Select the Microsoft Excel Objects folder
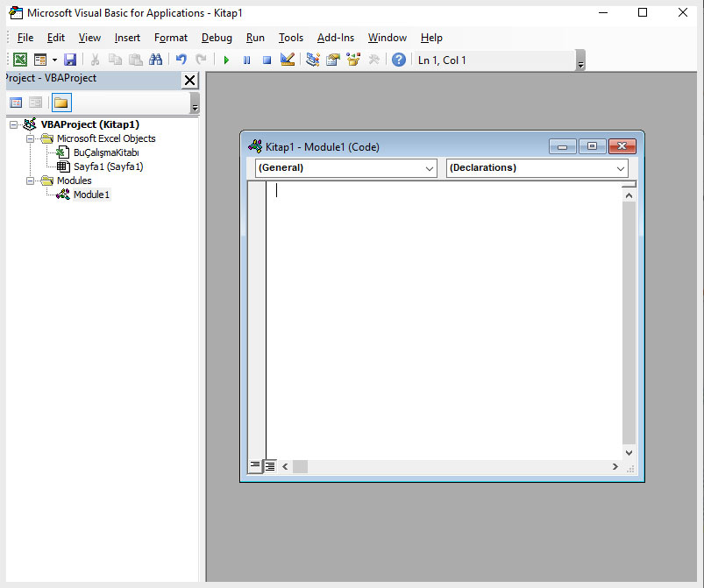Screen dimensions: 704x588 point(106,138)
